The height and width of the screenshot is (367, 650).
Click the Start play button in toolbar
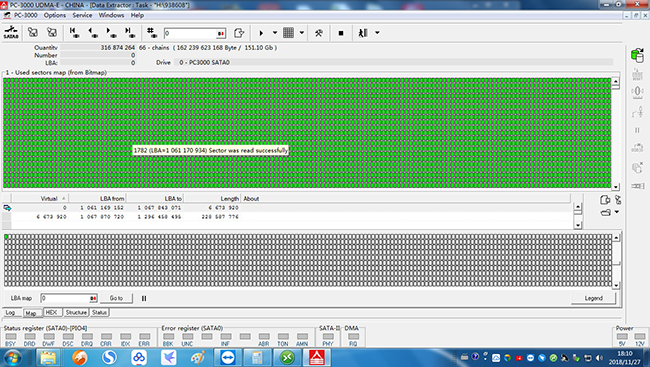coord(261,33)
